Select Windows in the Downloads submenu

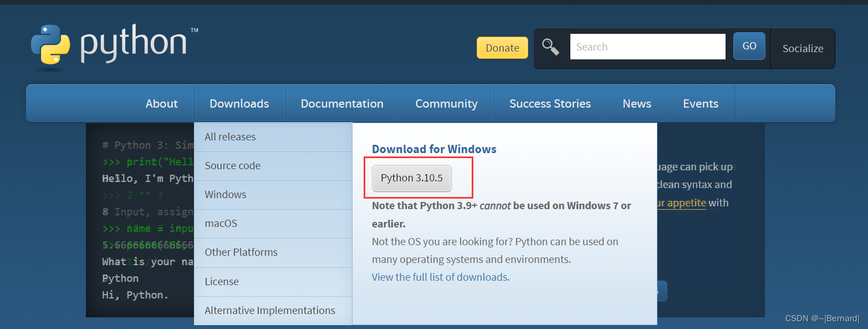point(273,195)
